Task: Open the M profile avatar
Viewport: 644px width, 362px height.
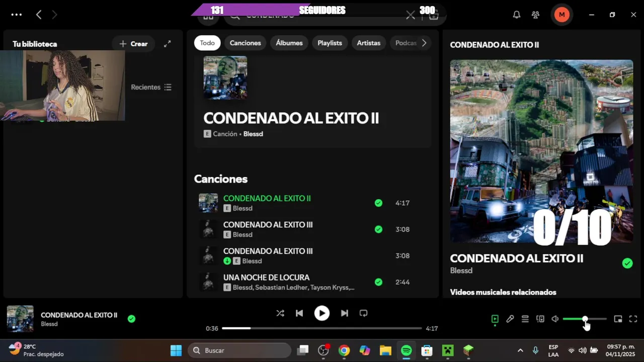Action: [x=561, y=15]
